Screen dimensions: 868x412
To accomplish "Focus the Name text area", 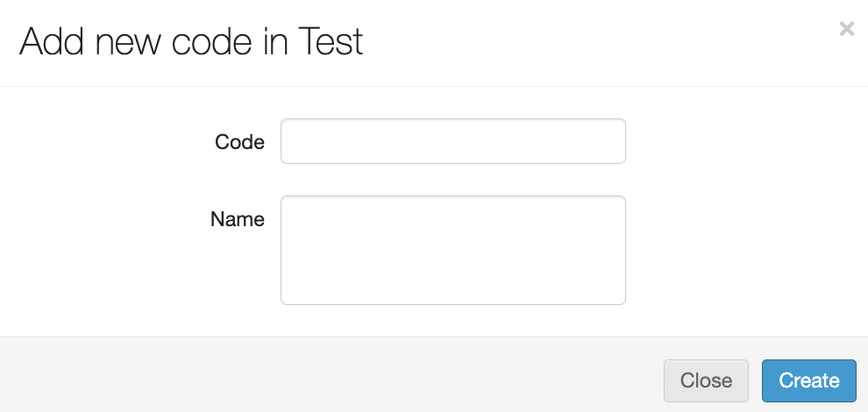I will (x=452, y=250).
